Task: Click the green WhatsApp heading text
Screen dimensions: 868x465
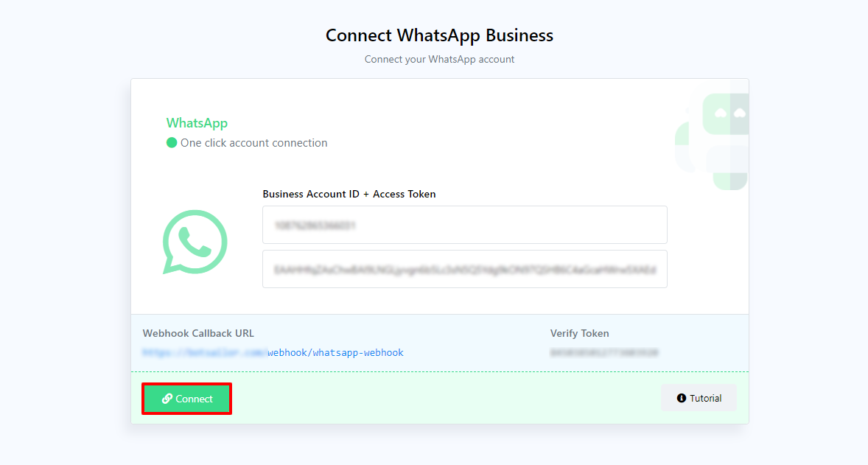Action: [x=197, y=123]
